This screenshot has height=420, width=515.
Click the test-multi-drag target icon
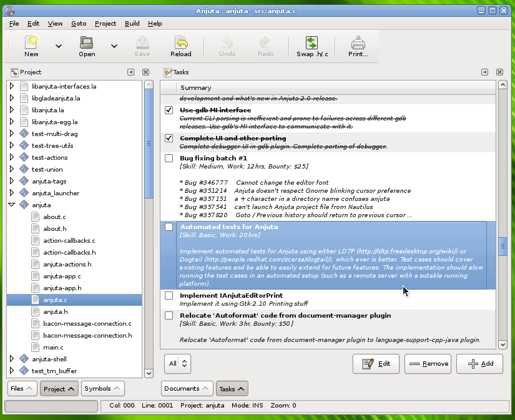[x=24, y=134]
